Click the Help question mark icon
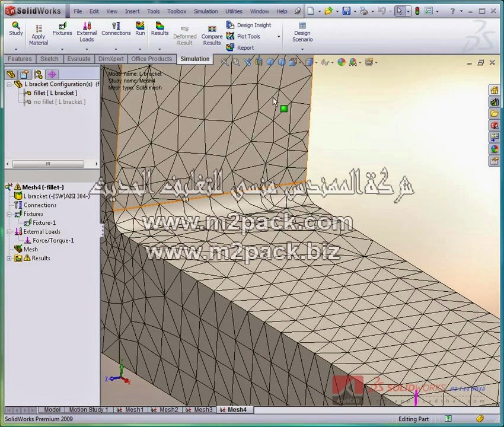504x427 pixels. point(452,11)
